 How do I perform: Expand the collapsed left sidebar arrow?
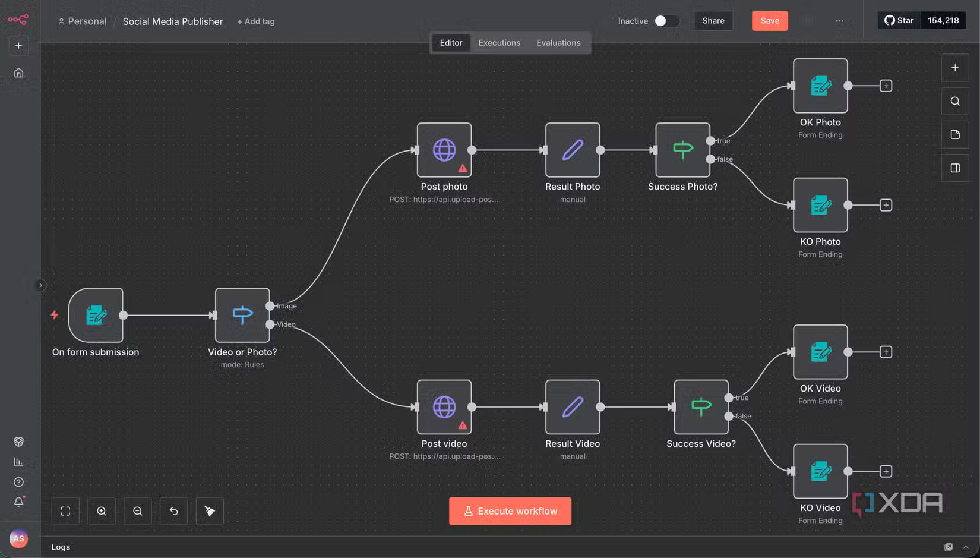[40, 285]
